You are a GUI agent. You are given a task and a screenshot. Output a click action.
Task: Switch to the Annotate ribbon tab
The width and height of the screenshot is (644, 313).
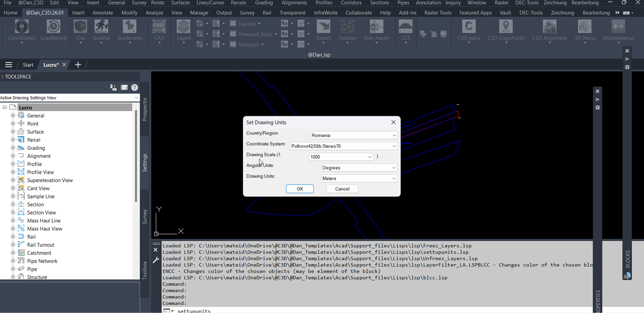[103, 12]
